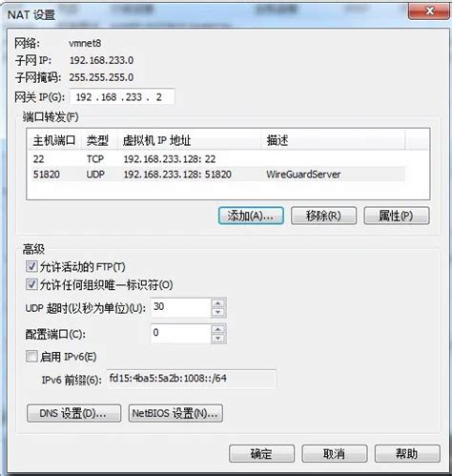Confirm with the 确定 button
This screenshot has width=452, height=476.
tap(261, 453)
